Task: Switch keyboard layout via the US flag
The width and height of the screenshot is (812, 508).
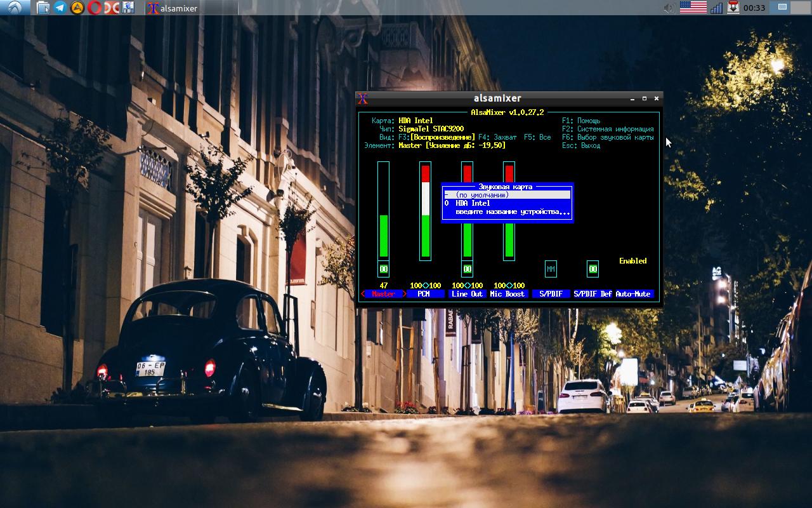Action: 693,8
